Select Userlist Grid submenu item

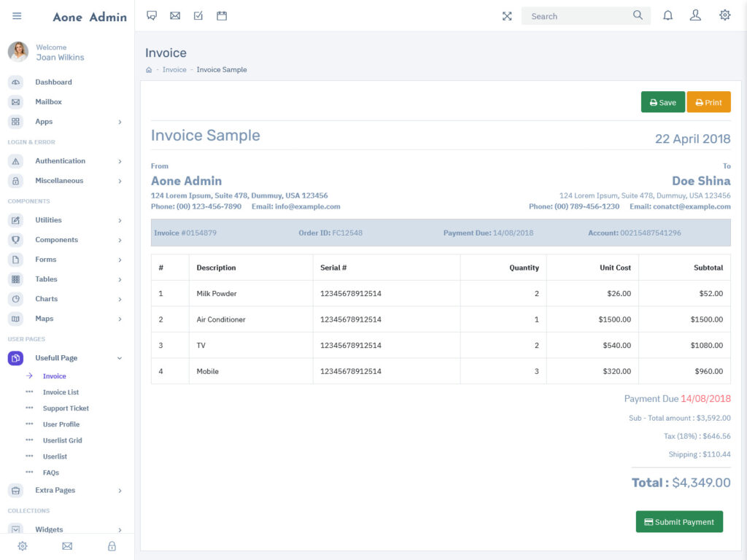(x=63, y=440)
